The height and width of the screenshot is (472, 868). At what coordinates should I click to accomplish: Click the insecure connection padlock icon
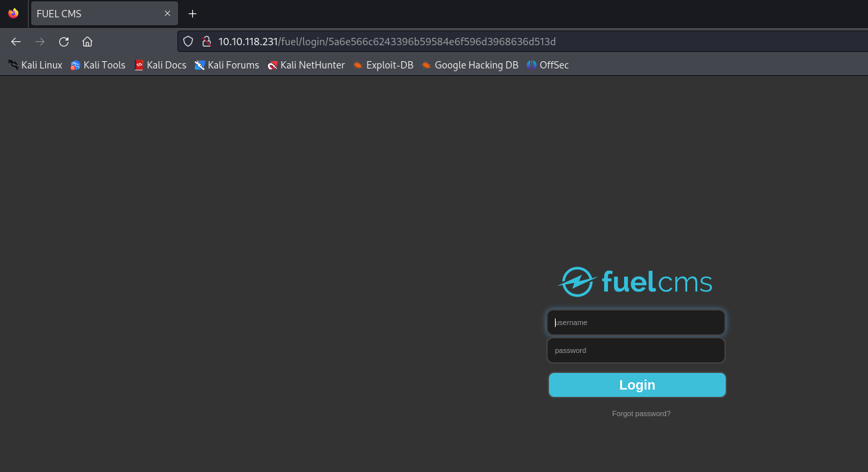[206, 41]
